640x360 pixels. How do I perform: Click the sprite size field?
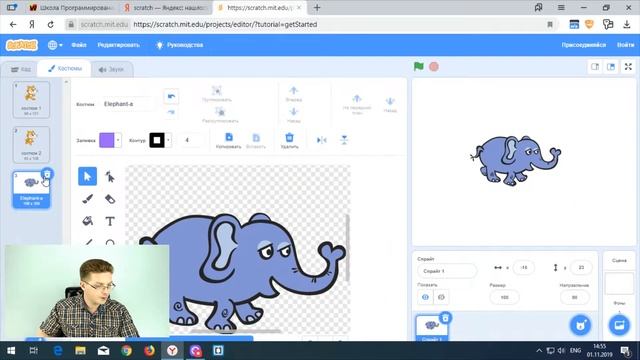504,297
